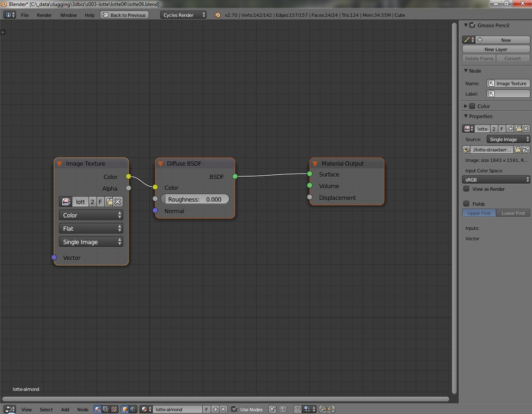
Task: Select world shader nodes mode (globe icon)
Action: [x=133, y=409]
